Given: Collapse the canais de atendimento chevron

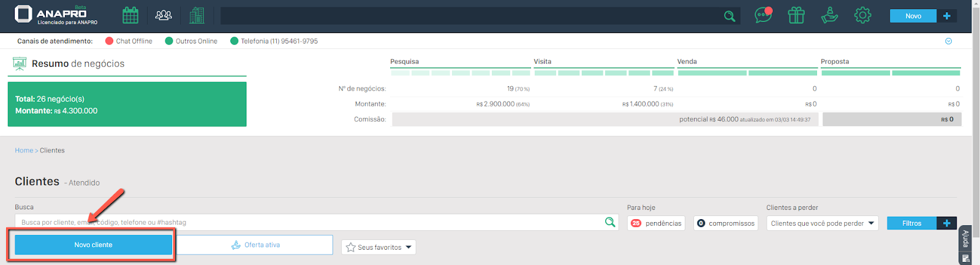Looking at the screenshot, I should [948, 41].
